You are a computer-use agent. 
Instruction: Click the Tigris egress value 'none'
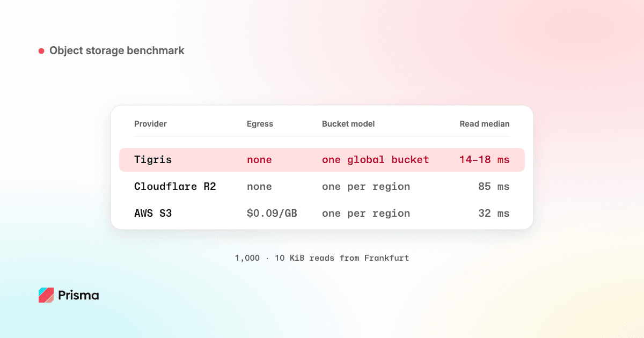point(259,160)
